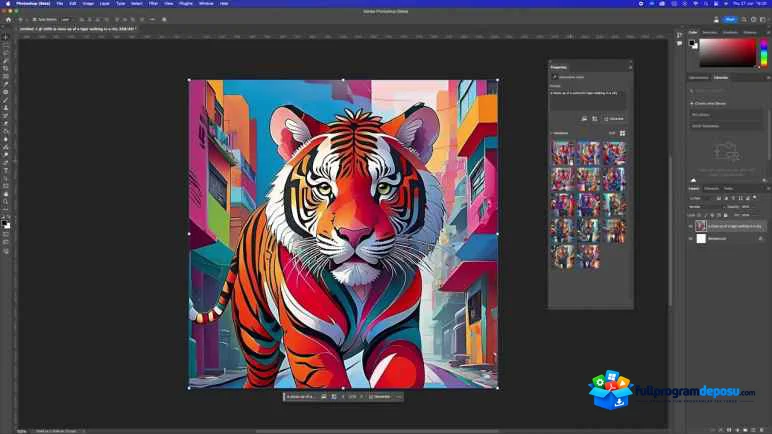Image resolution: width=772 pixels, height=434 pixels.
Task: Click inside the red color picker field
Action: tap(727, 53)
